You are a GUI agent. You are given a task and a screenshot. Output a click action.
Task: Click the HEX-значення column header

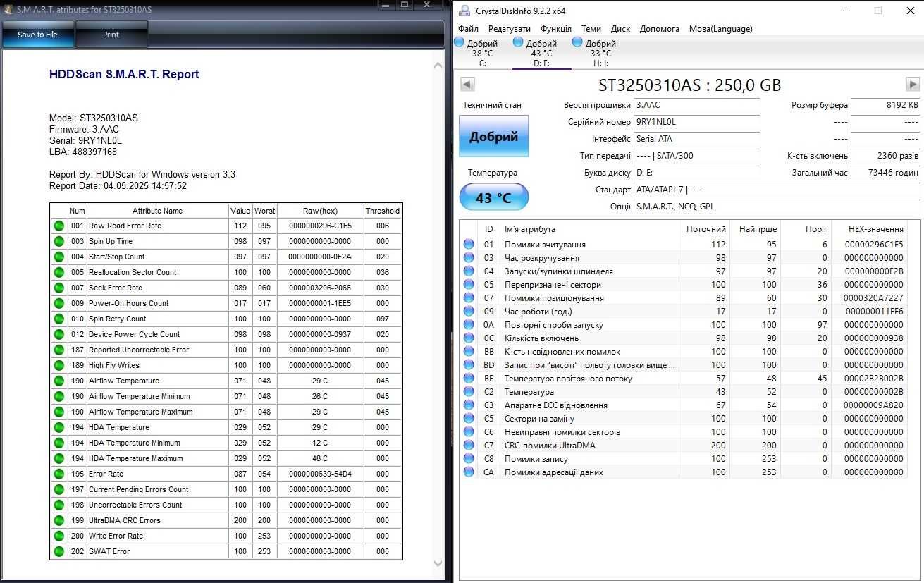pyautogui.click(x=870, y=229)
